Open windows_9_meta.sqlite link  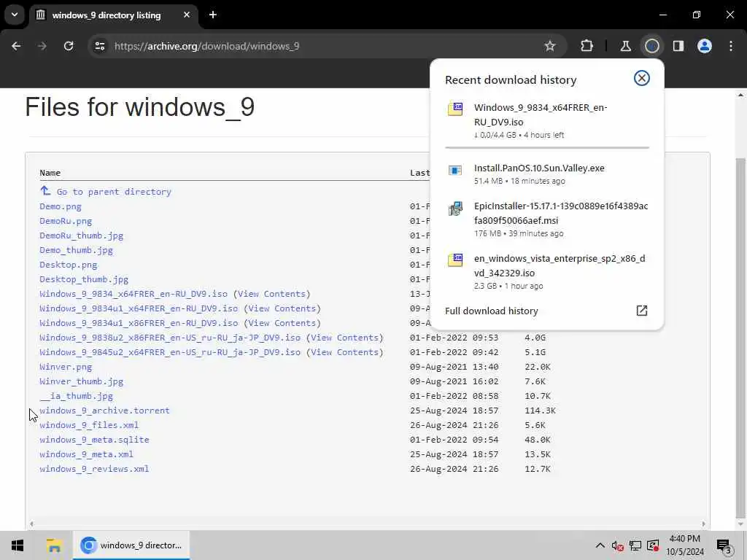point(94,440)
